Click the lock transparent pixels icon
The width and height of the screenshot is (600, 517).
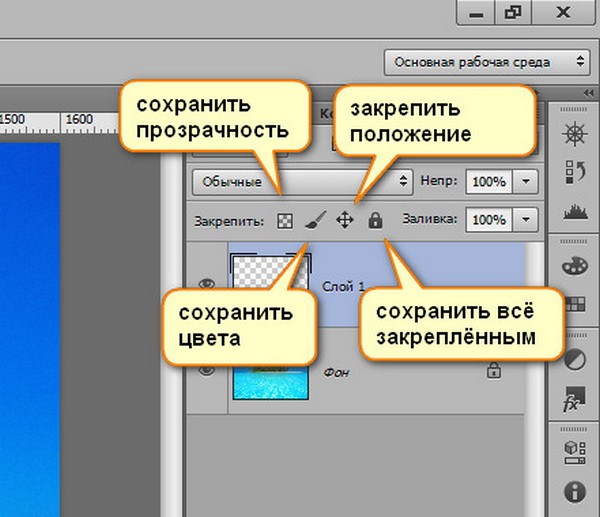pos(284,220)
